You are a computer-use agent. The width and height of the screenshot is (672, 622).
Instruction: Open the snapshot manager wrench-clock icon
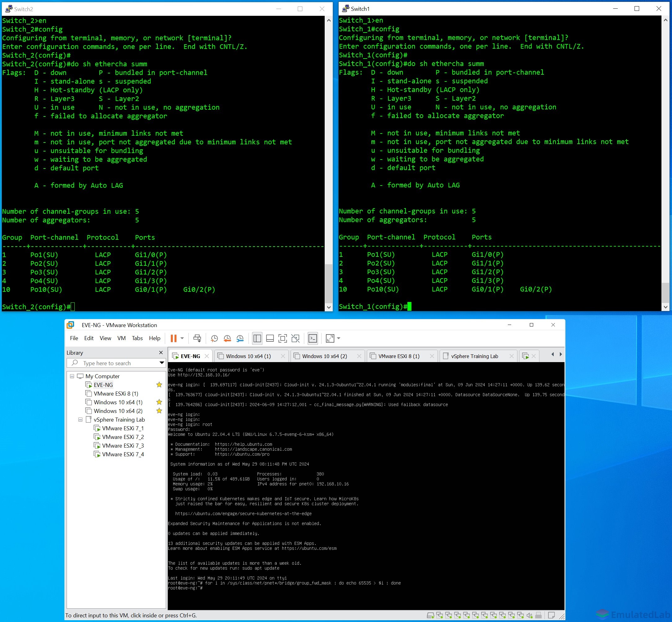point(240,338)
